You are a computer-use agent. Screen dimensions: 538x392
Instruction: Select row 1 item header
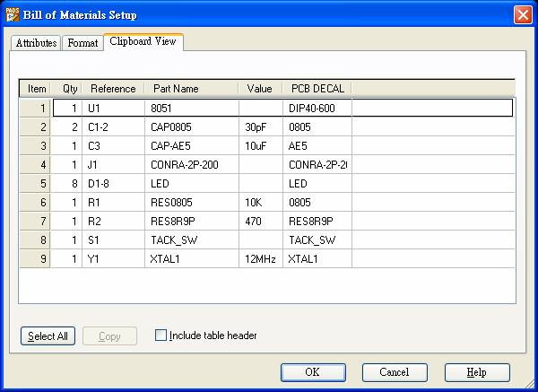pos(36,108)
